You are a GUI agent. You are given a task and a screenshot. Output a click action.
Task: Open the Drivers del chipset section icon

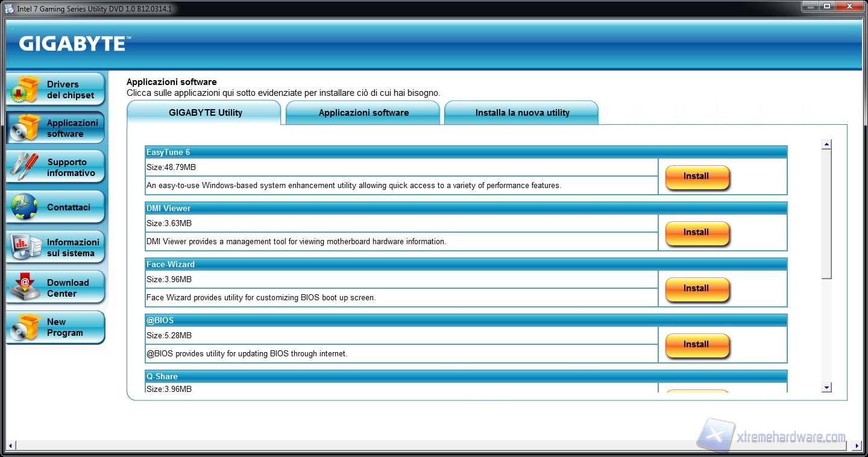pyautogui.click(x=25, y=90)
